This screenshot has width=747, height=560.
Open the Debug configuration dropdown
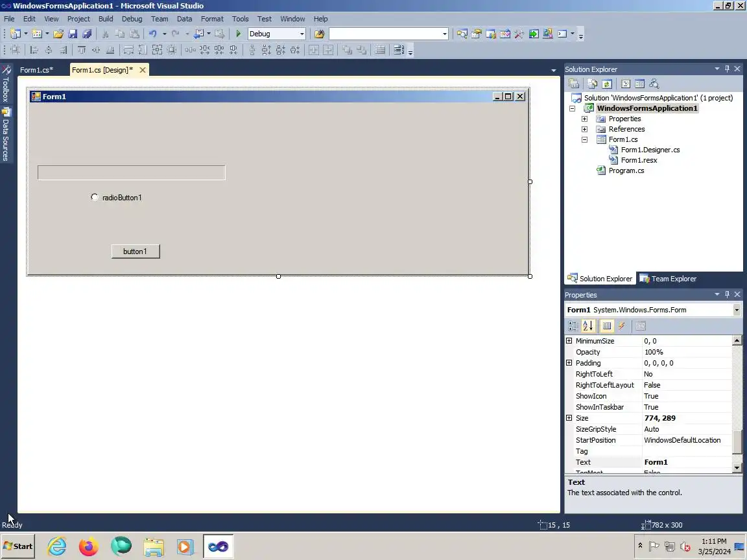302,34
